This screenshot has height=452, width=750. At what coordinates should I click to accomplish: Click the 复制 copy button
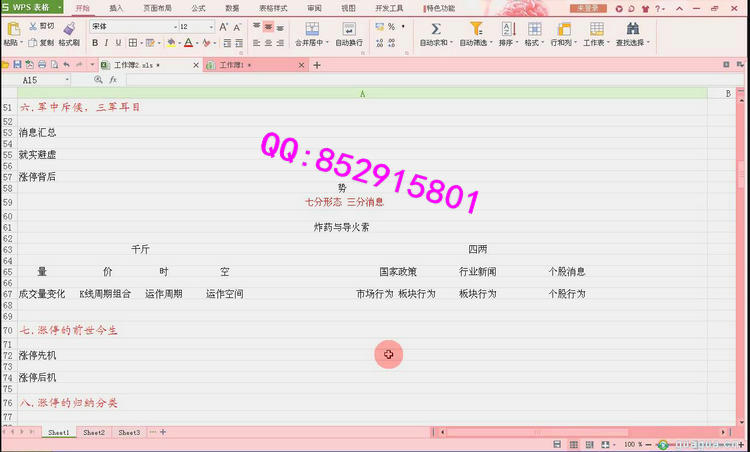tap(41, 43)
